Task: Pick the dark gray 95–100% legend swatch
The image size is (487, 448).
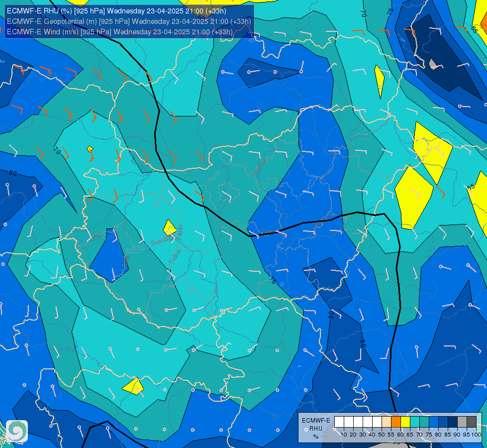Action: click(472, 422)
